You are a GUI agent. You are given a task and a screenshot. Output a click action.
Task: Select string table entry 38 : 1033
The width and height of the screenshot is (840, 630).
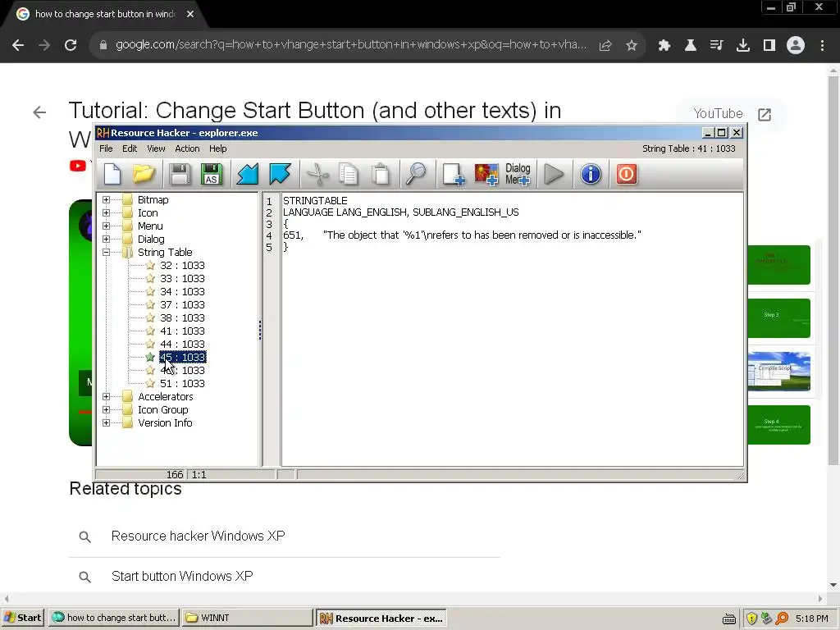182,318
